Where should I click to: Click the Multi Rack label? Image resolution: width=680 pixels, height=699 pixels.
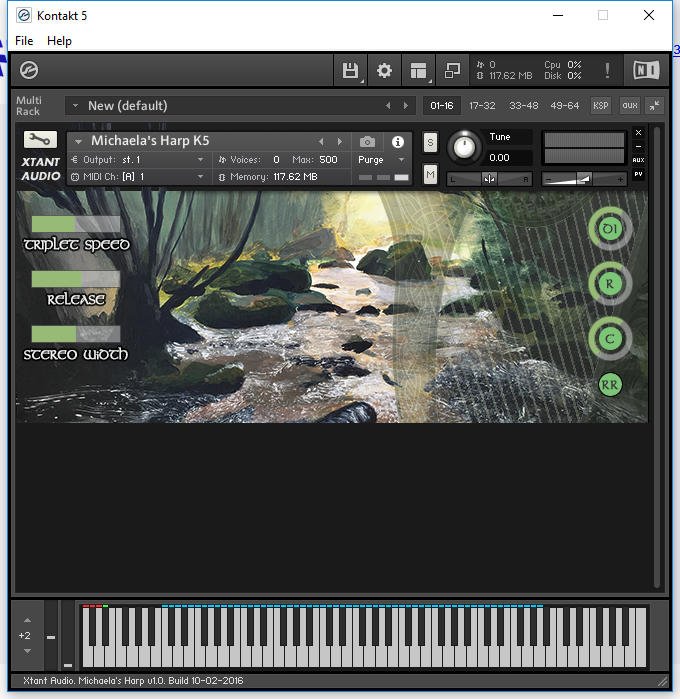29,106
